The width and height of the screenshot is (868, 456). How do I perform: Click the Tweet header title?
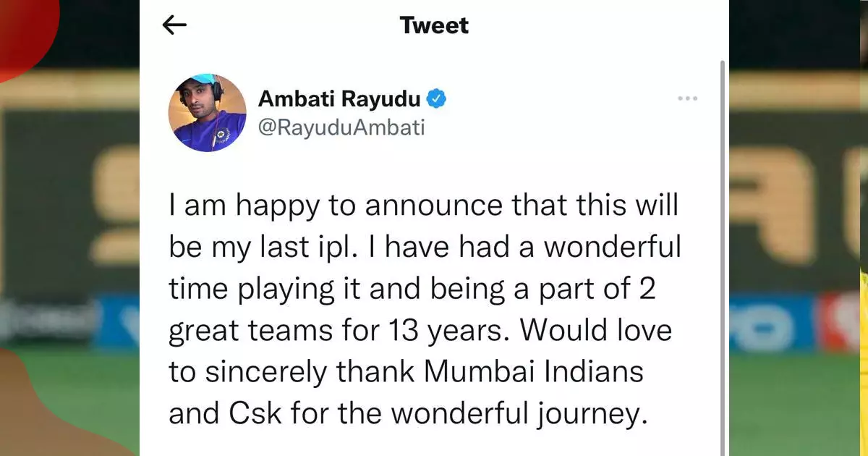(x=434, y=25)
